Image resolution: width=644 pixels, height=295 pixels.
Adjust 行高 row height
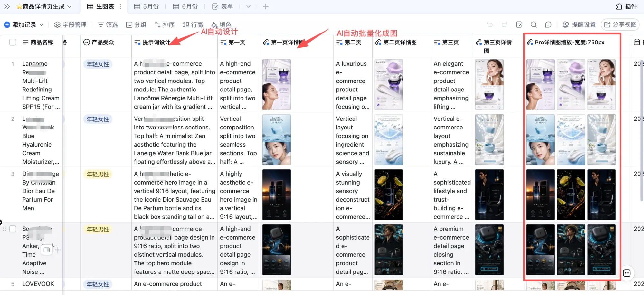[x=193, y=25]
